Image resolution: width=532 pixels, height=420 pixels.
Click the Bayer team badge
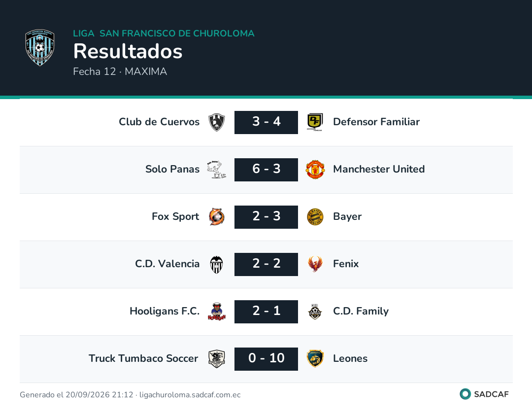pos(315,216)
